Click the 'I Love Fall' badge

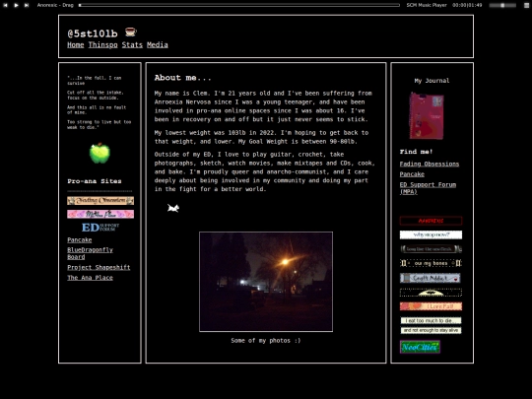[x=431, y=306]
